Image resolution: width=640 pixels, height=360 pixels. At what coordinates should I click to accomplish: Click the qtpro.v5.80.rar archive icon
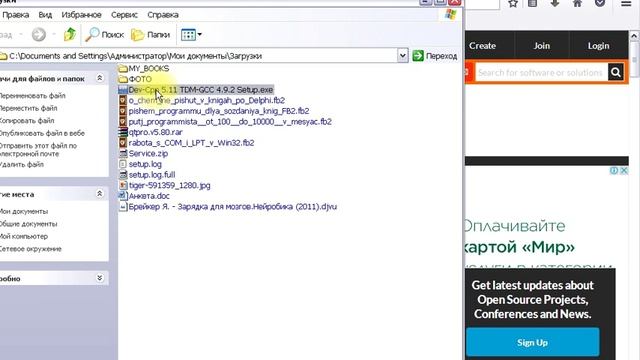pos(123,132)
